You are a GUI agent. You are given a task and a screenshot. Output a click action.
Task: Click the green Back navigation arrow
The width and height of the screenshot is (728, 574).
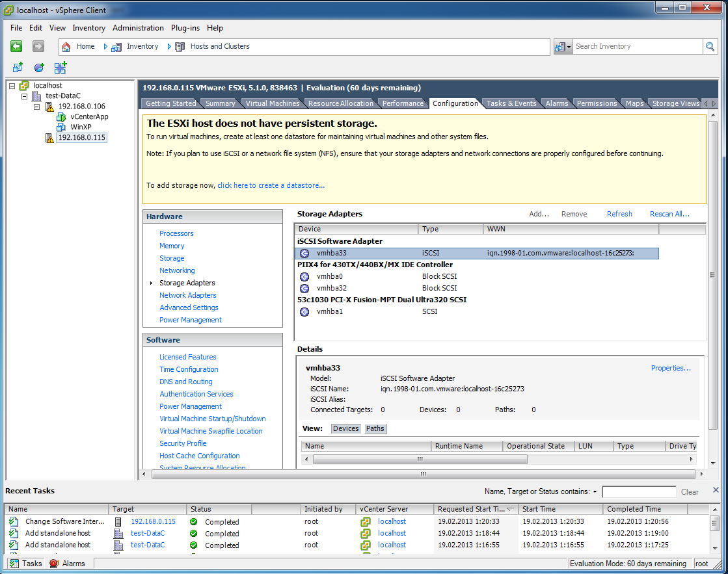[x=16, y=46]
